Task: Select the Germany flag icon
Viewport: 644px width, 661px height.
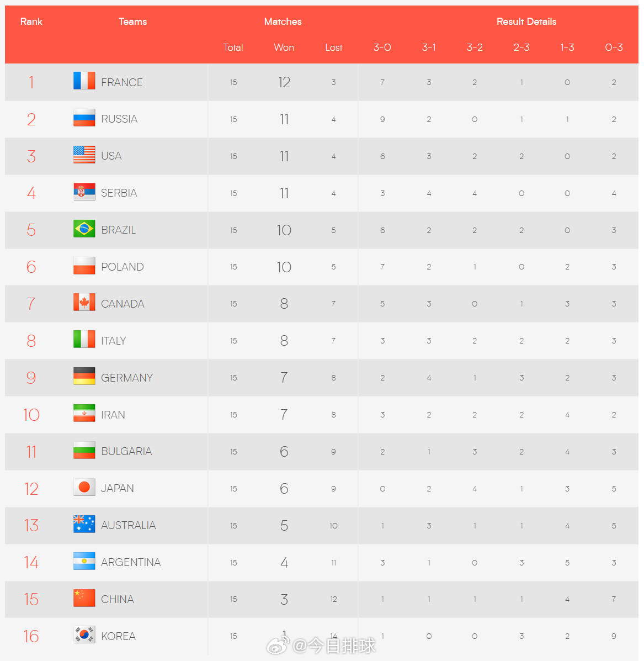Action: pyautogui.click(x=84, y=376)
